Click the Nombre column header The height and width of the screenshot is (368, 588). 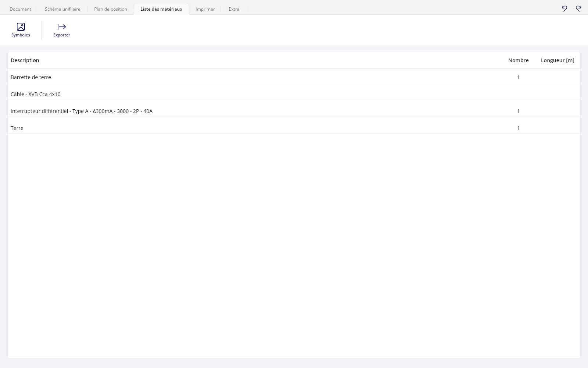(x=518, y=60)
